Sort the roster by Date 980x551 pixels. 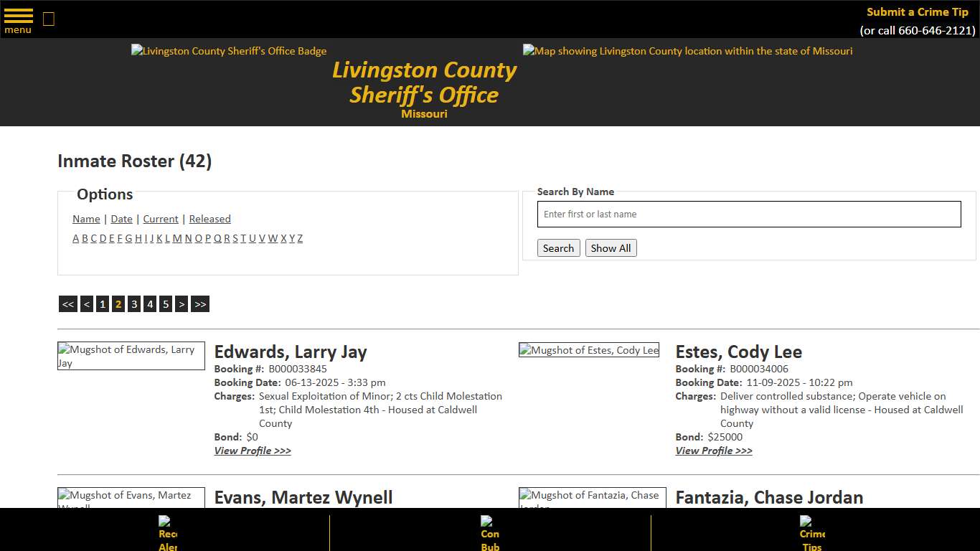point(121,219)
